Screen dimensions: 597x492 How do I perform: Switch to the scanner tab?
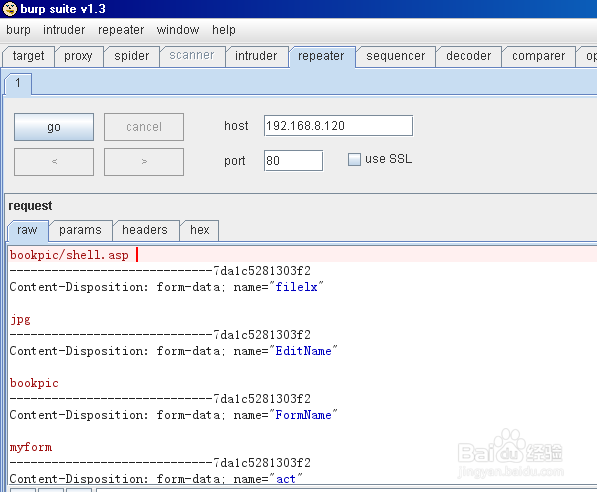(x=192, y=56)
